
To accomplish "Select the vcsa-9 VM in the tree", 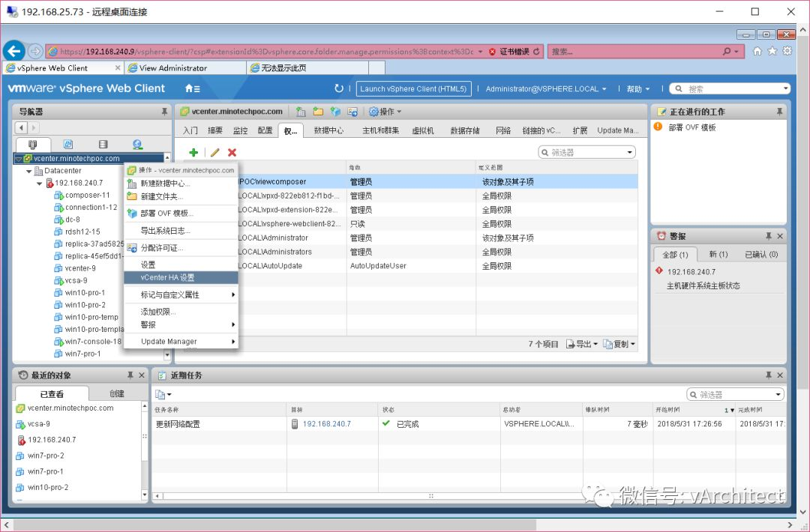I will (x=76, y=281).
